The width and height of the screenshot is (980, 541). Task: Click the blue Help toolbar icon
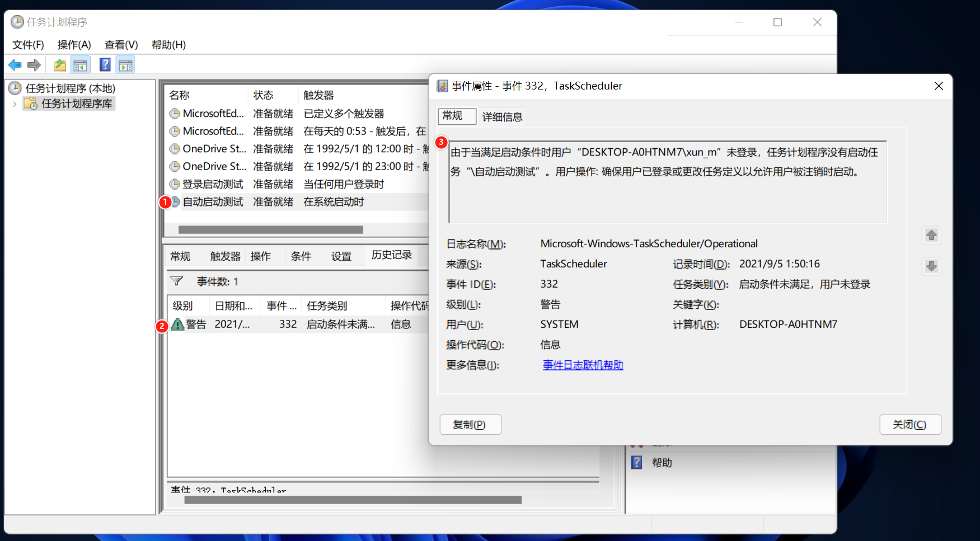pyautogui.click(x=105, y=65)
